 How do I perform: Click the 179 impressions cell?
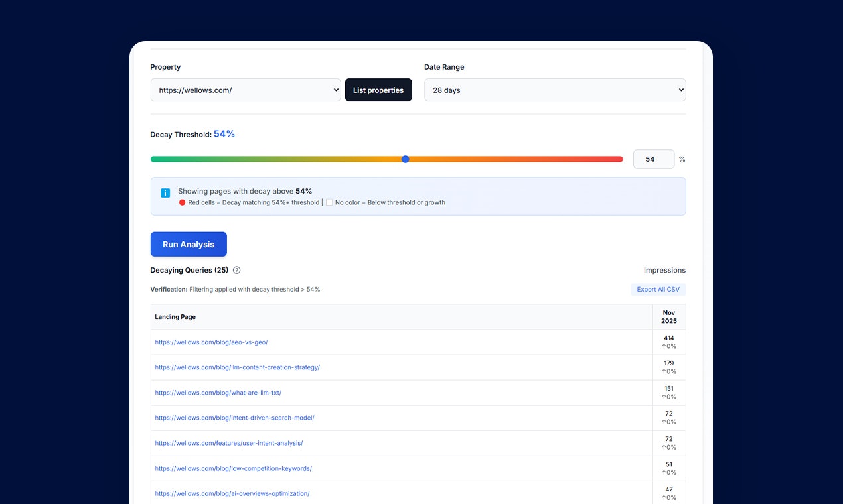click(x=669, y=367)
